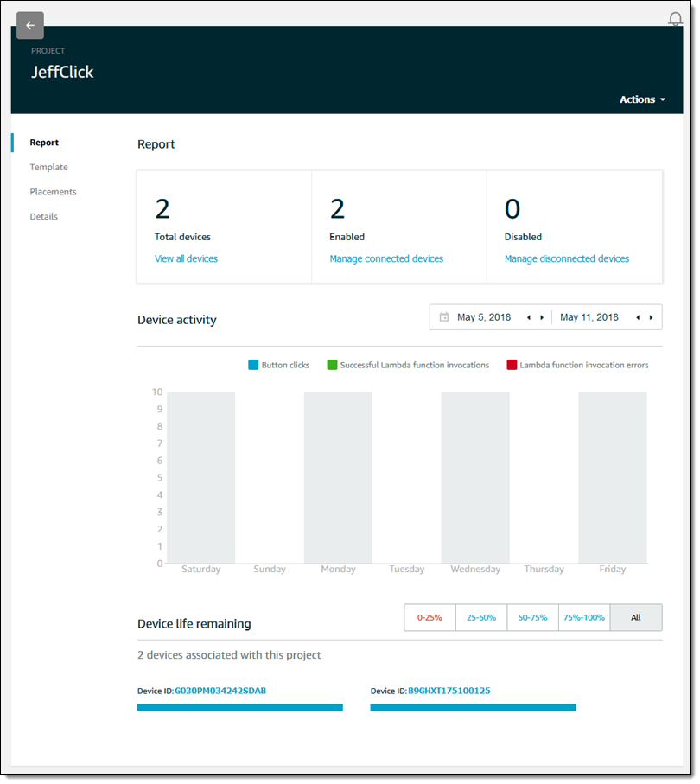The image size is (700, 784).
Task: Click View all devices link
Action: (186, 258)
